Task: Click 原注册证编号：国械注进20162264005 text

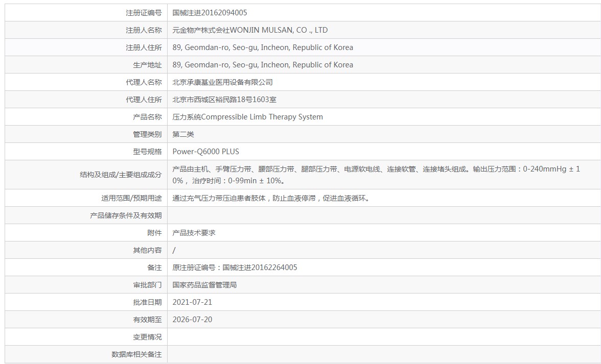Action: coord(235,268)
